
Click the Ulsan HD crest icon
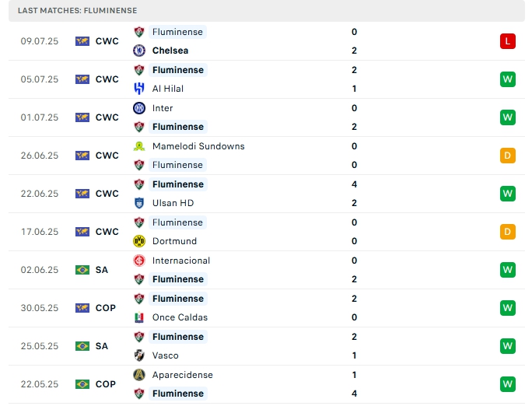[x=139, y=203]
